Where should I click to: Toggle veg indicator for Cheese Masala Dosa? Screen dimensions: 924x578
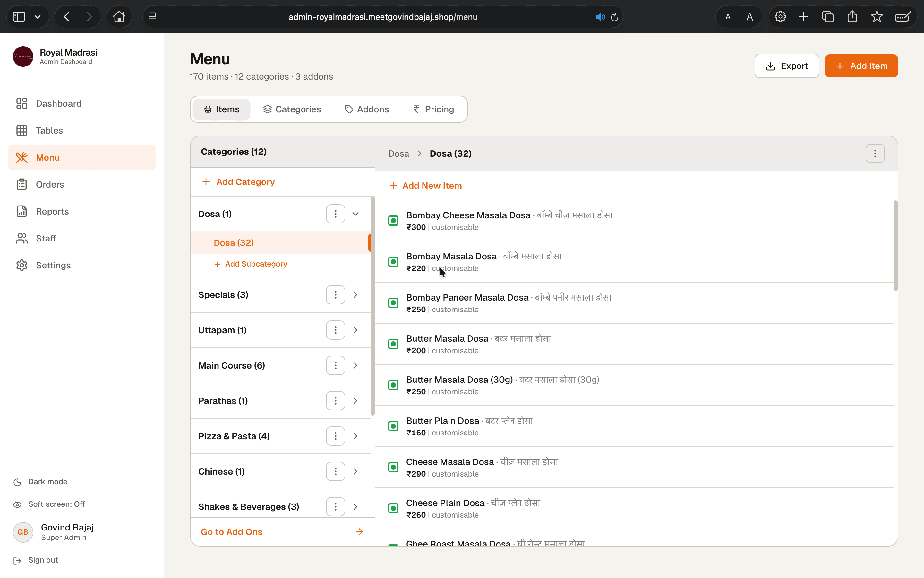pyautogui.click(x=393, y=467)
